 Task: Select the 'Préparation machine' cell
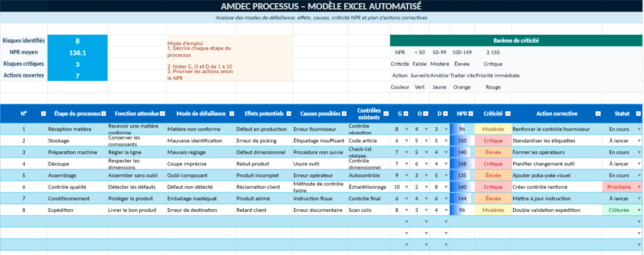click(x=78, y=152)
